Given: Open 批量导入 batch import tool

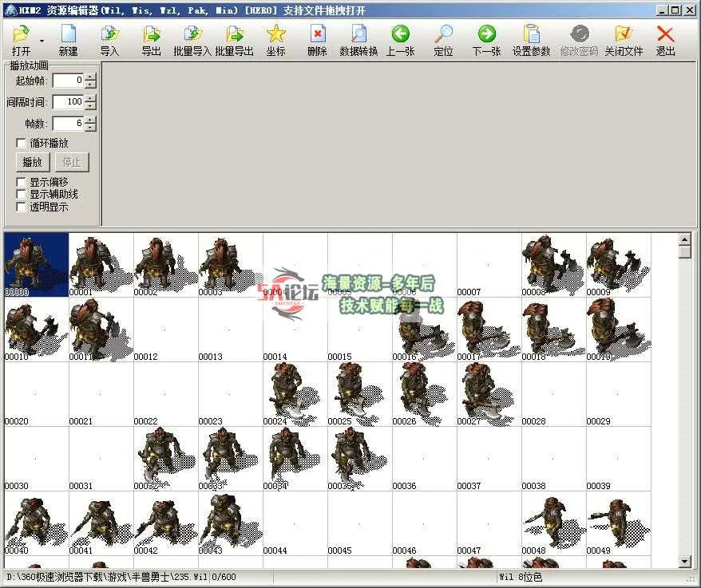Looking at the screenshot, I should pyautogui.click(x=192, y=34).
